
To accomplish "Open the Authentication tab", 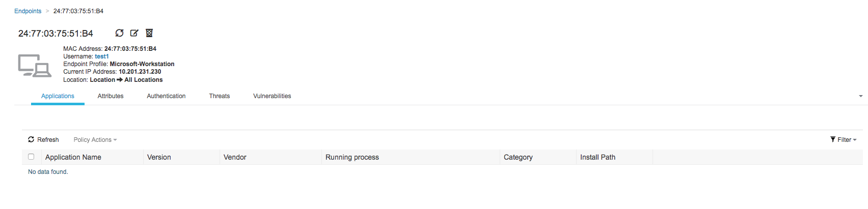I will point(166,96).
